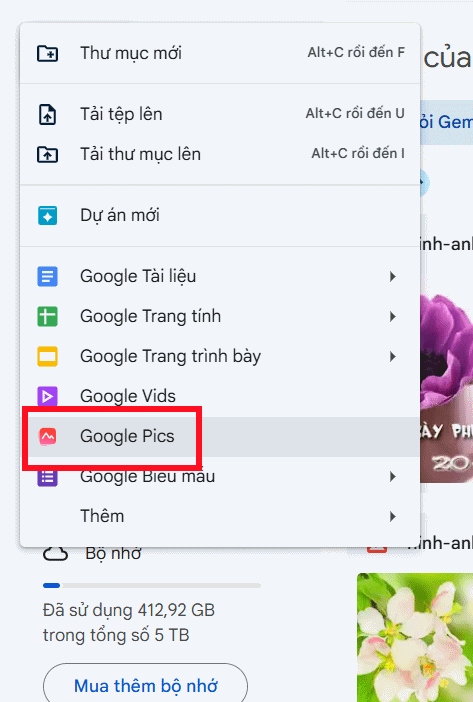Open the purple flower image thumbnail
The width and height of the screenshot is (473, 702).
point(446,387)
